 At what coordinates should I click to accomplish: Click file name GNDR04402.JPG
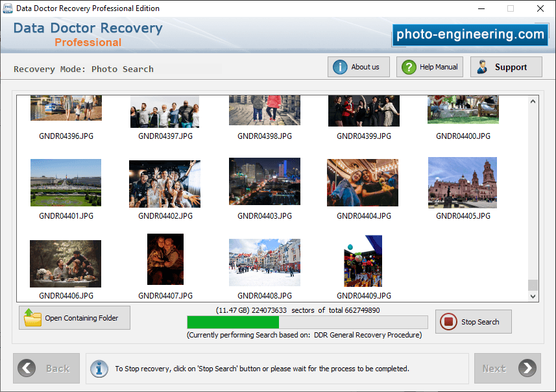[165, 216]
